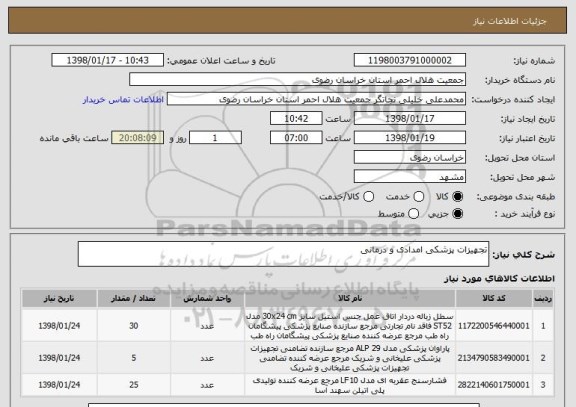Click the شماره نیاز field 1198003791000002
The image size is (576, 407).
click(410, 60)
